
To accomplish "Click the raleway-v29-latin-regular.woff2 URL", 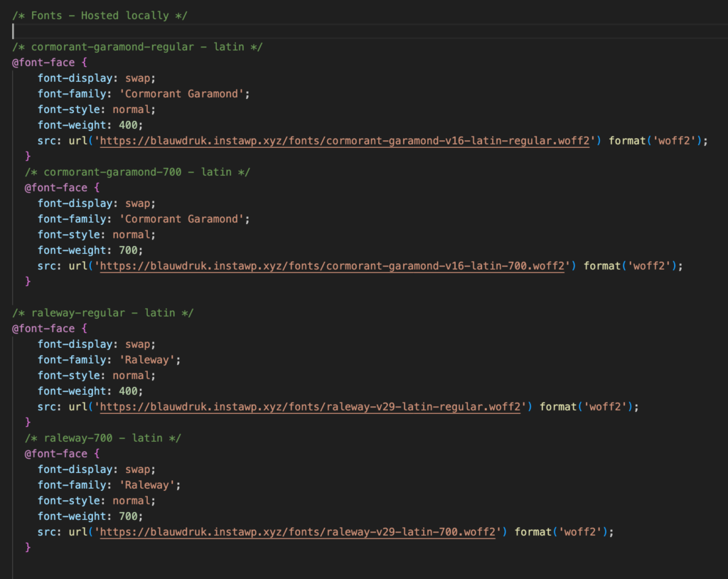I will coord(311,407).
